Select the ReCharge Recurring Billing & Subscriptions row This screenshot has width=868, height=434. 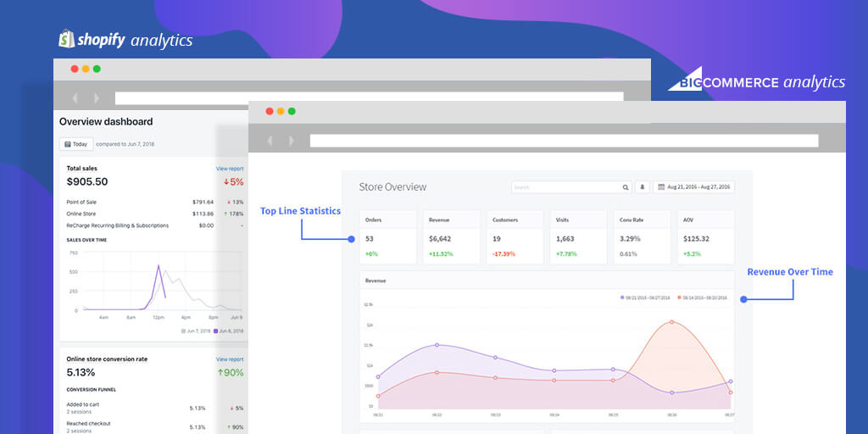155,225
